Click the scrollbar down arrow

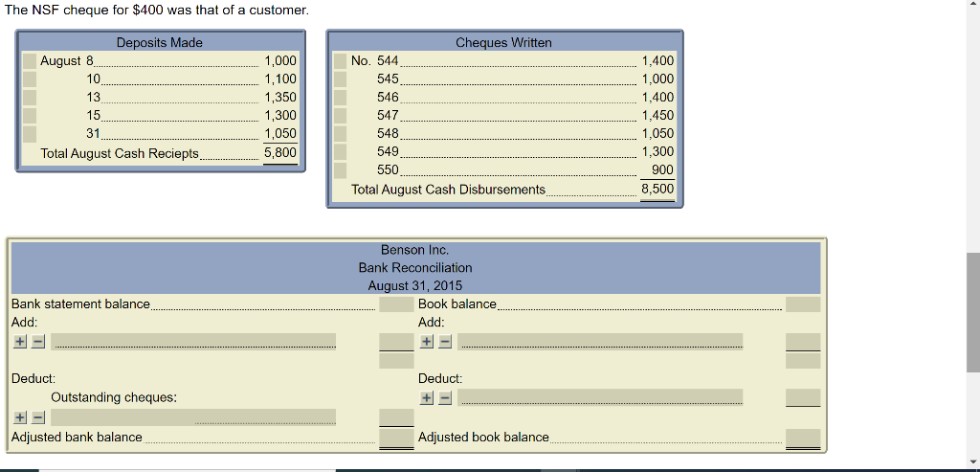973,462
